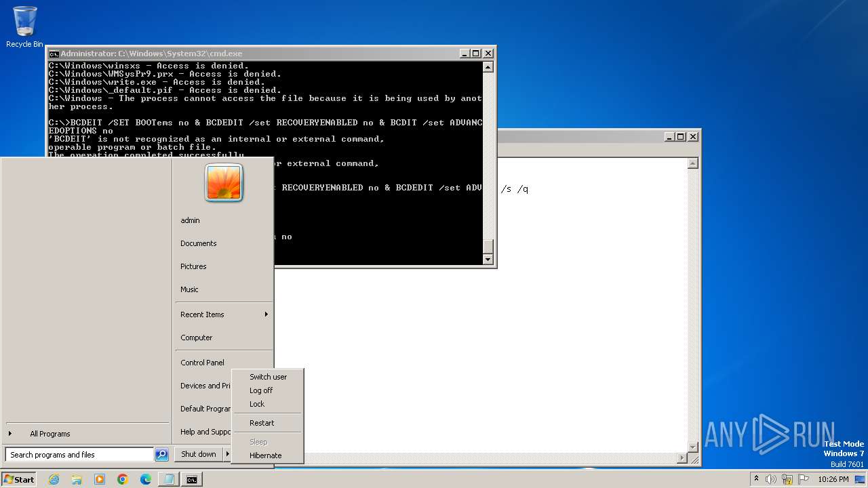868x488 pixels.
Task: Open the Recycle Bin desktop icon
Action: click(24, 27)
